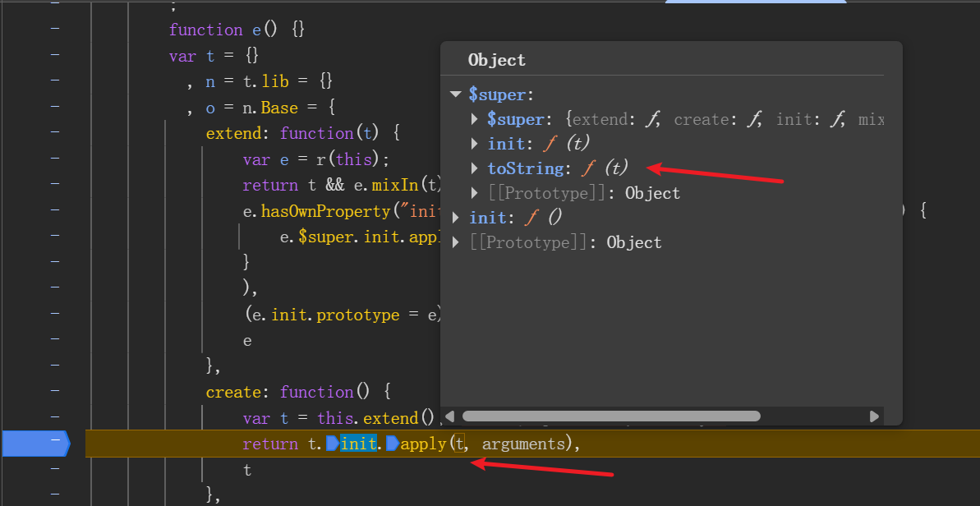
Task: Expand the top-level init: f () entry
Action: click(x=457, y=218)
